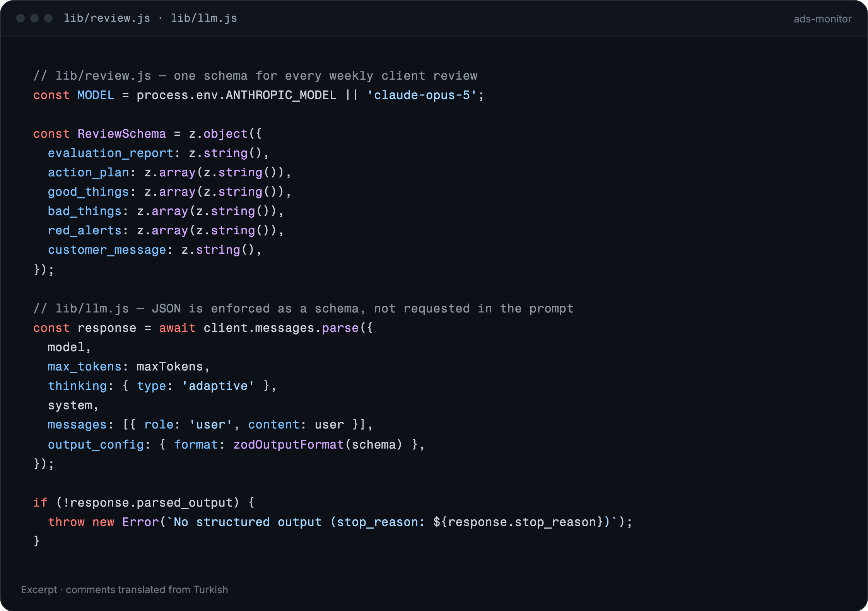
Task: Click the 'messages' property key
Action: coord(77,425)
